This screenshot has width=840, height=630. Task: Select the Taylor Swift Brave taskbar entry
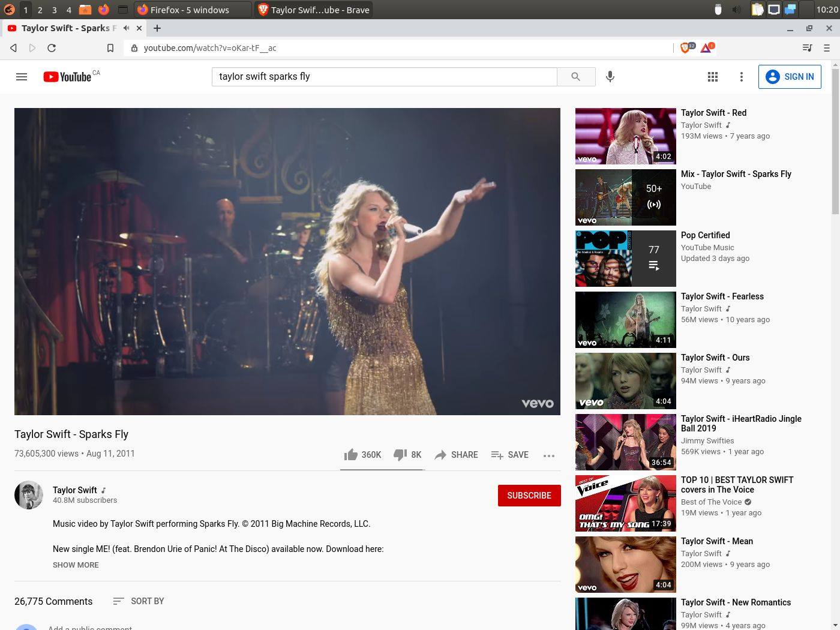point(313,10)
